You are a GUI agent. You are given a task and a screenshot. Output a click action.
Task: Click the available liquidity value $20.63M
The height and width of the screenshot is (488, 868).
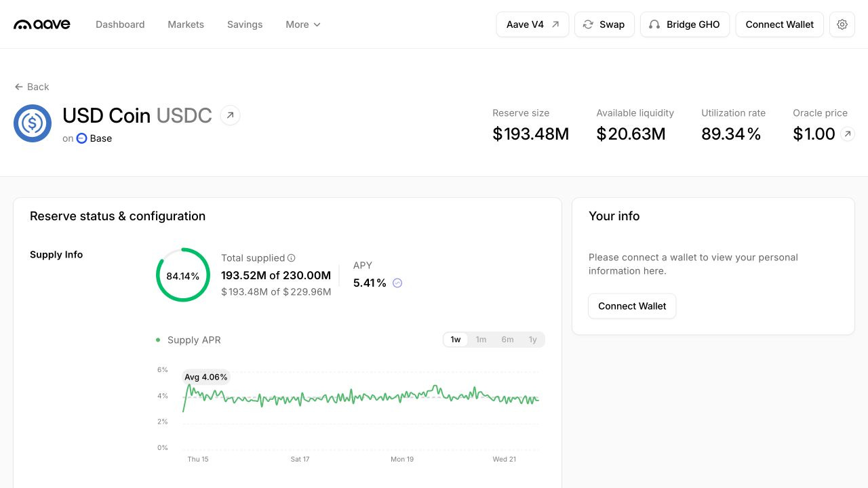[x=631, y=134]
